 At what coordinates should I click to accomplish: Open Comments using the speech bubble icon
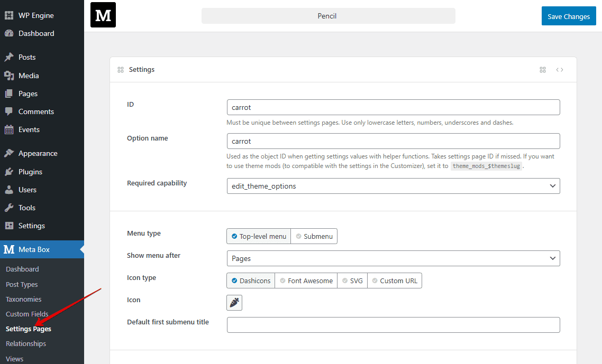click(x=9, y=111)
